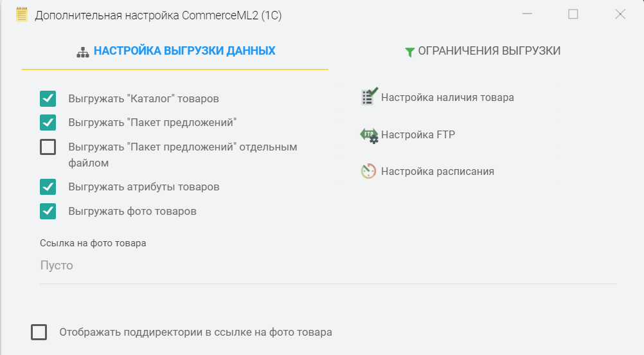Minimize the CommerceML2 settings window
This screenshot has height=355, width=644.
(x=527, y=15)
